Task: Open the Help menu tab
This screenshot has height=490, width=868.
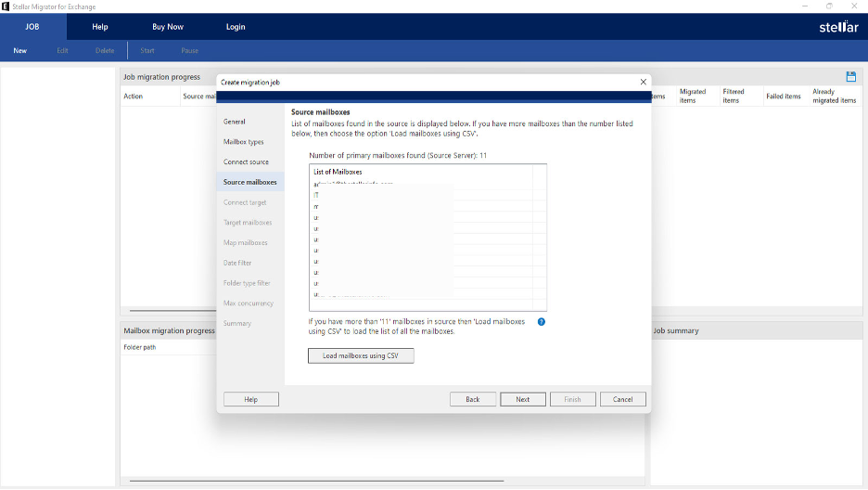Action: (100, 27)
